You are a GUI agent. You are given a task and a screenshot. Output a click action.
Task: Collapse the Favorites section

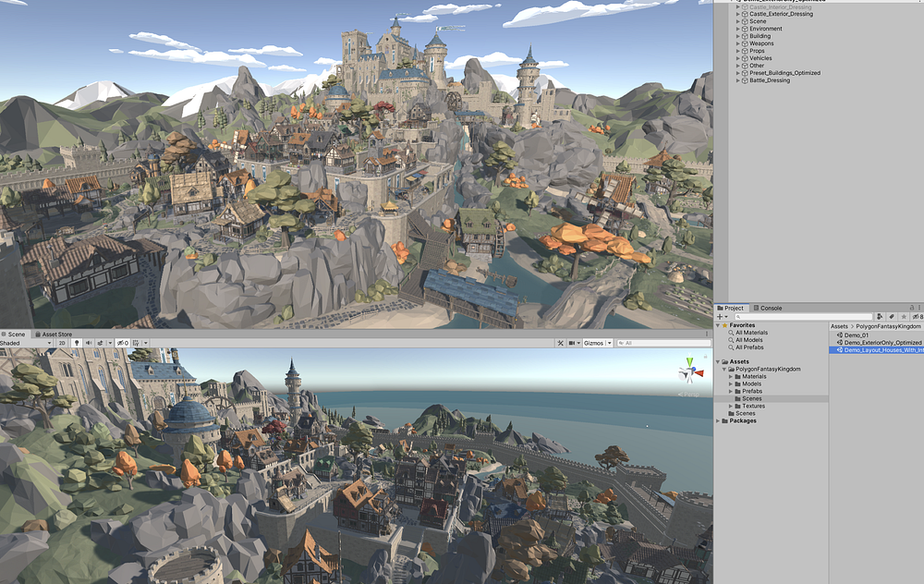pos(718,325)
